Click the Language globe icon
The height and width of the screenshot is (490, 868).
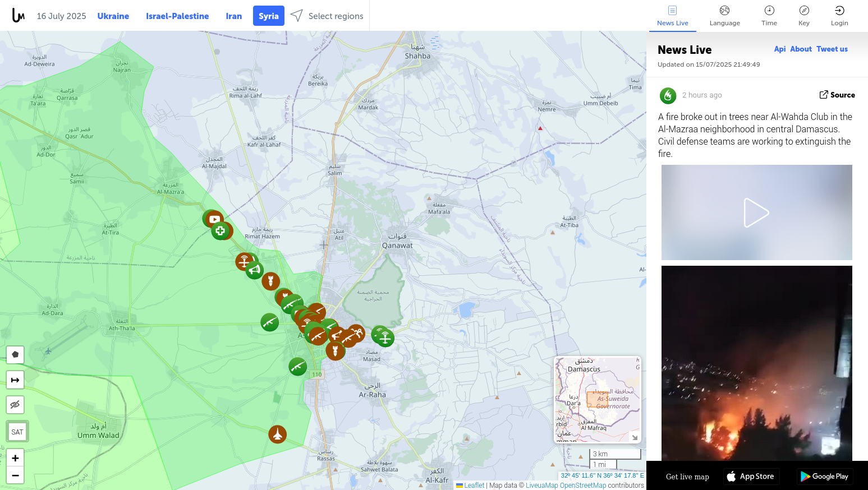[x=724, y=10]
